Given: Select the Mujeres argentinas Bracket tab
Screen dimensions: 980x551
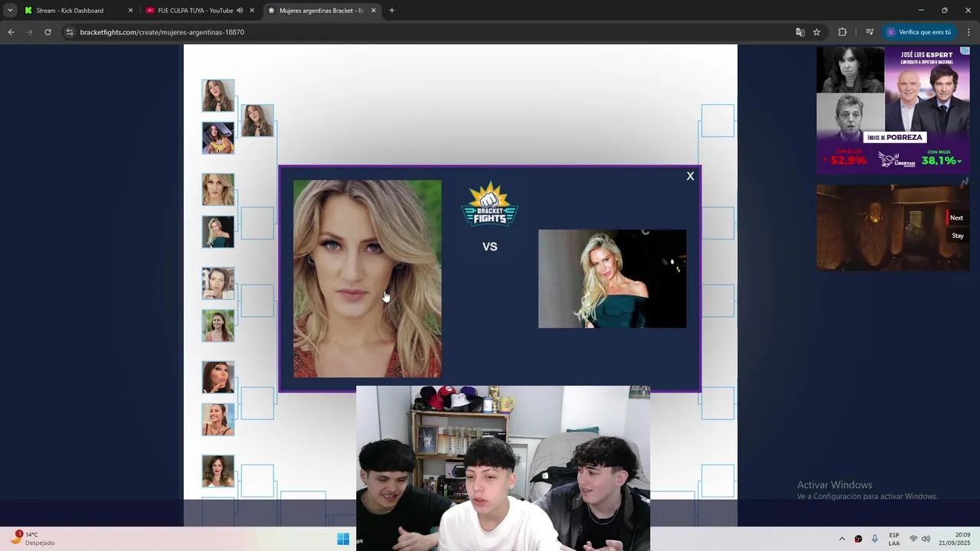Looking at the screenshot, I should (321, 11).
